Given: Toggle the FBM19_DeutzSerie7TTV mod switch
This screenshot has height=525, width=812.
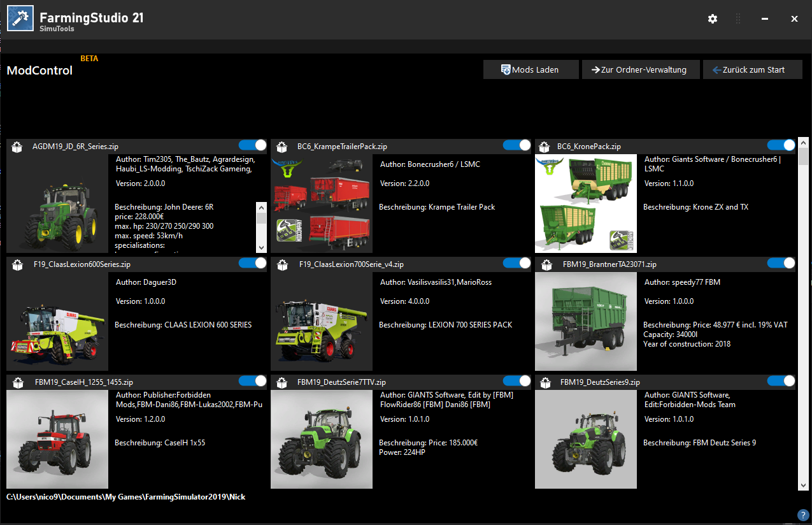Looking at the screenshot, I should [517, 381].
